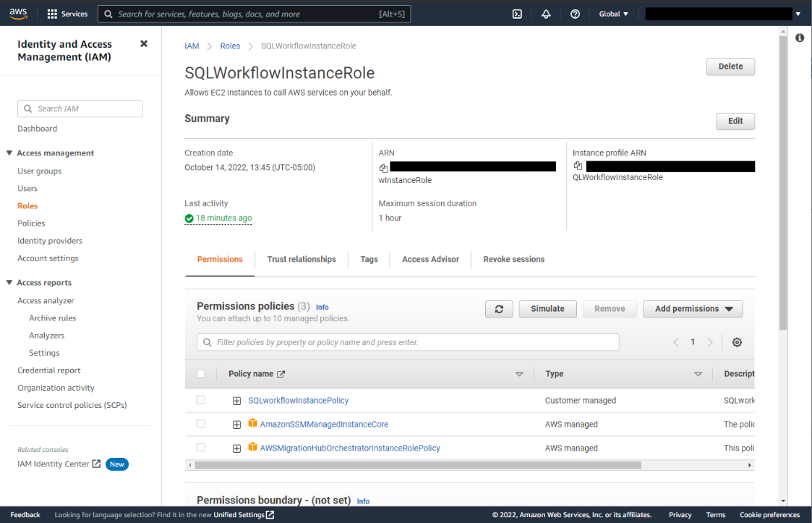The width and height of the screenshot is (812, 523).
Task: Open the account menu dropdown arrow
Action: tap(798, 14)
